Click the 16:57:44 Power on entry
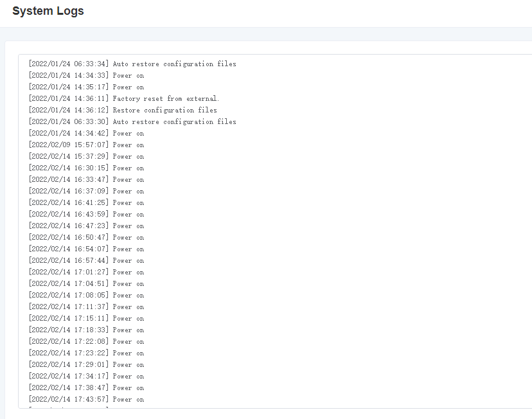 86,260
